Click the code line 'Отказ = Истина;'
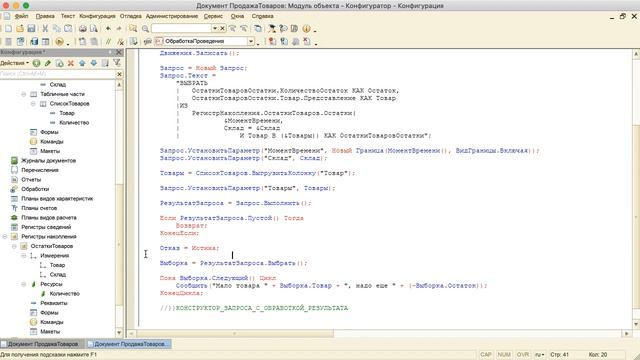The image size is (640, 360). click(189, 248)
